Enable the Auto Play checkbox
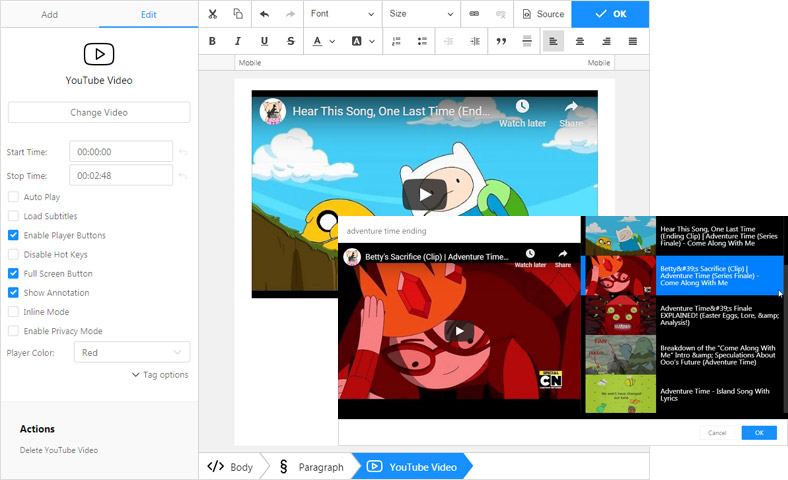The width and height of the screenshot is (788, 480). (x=14, y=197)
